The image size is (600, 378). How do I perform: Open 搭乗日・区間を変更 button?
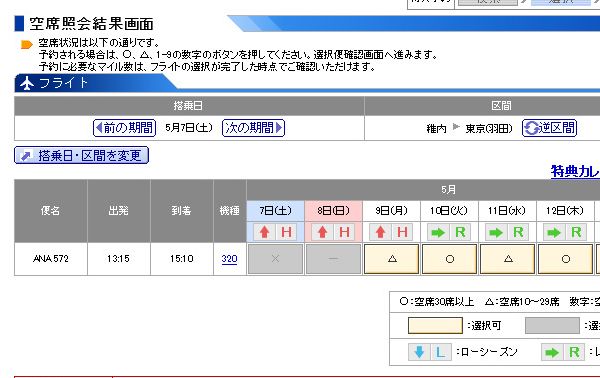[x=82, y=155]
